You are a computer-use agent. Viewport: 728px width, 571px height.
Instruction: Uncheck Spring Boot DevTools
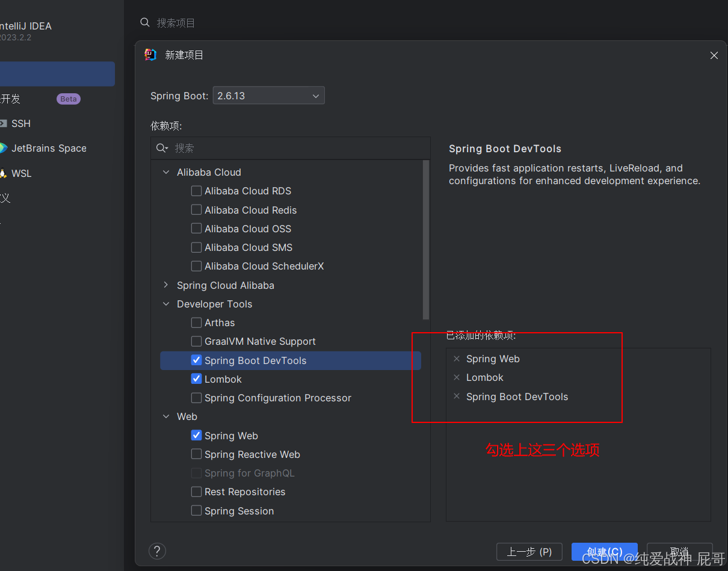196,360
